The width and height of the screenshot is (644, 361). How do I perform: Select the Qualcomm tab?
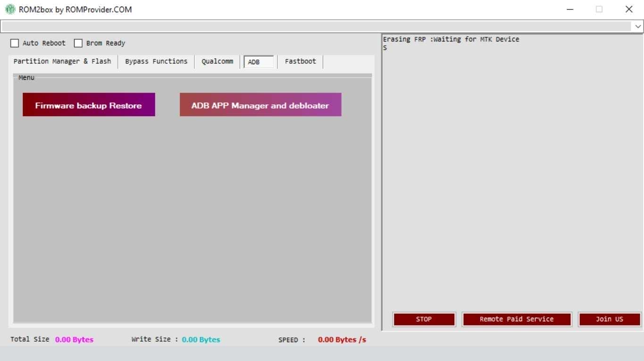click(x=217, y=61)
